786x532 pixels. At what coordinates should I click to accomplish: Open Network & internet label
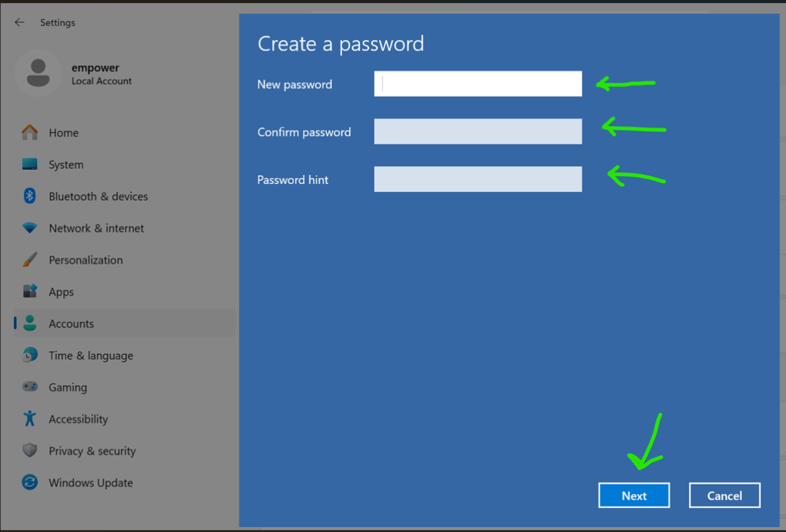click(x=97, y=228)
